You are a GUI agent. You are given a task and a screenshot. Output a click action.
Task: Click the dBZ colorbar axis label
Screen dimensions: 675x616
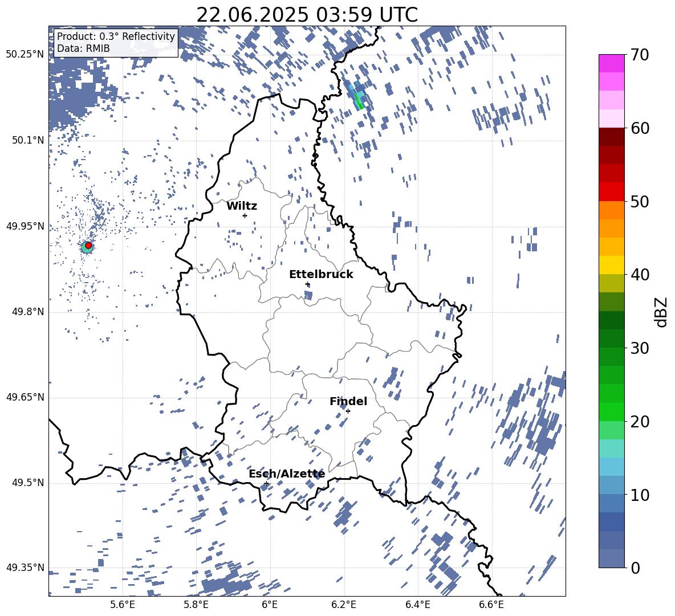pos(661,312)
